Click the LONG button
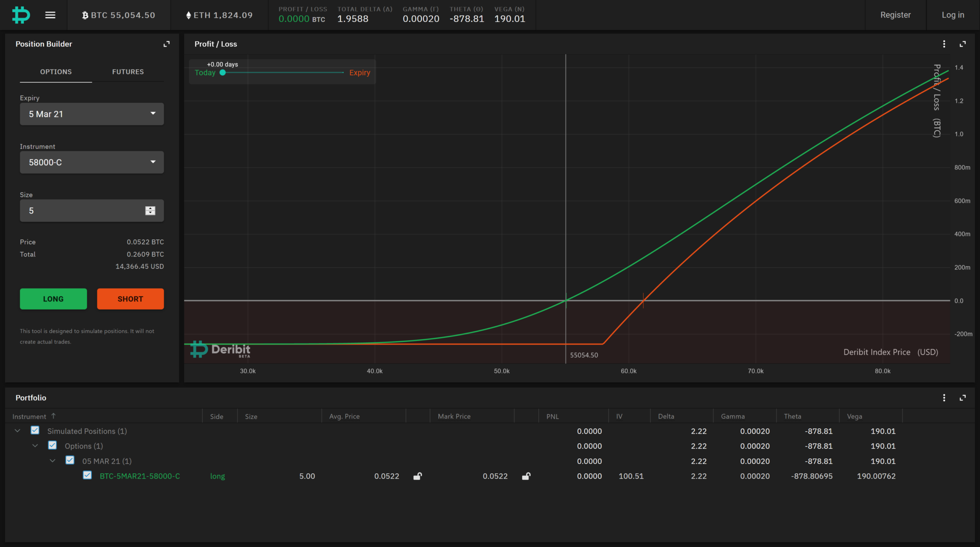Viewport: 980px width, 547px height. tap(53, 299)
